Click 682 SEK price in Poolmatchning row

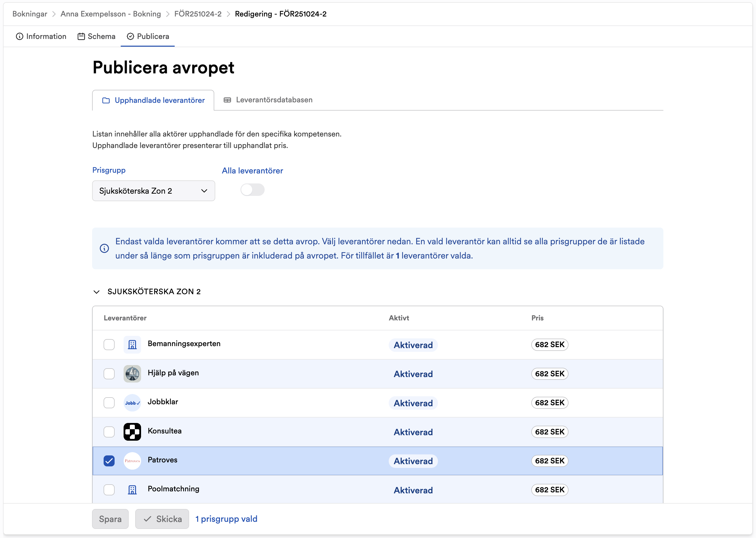point(550,490)
